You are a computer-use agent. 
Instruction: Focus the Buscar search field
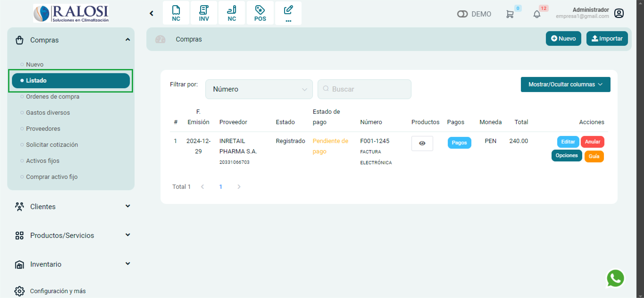pyautogui.click(x=364, y=89)
